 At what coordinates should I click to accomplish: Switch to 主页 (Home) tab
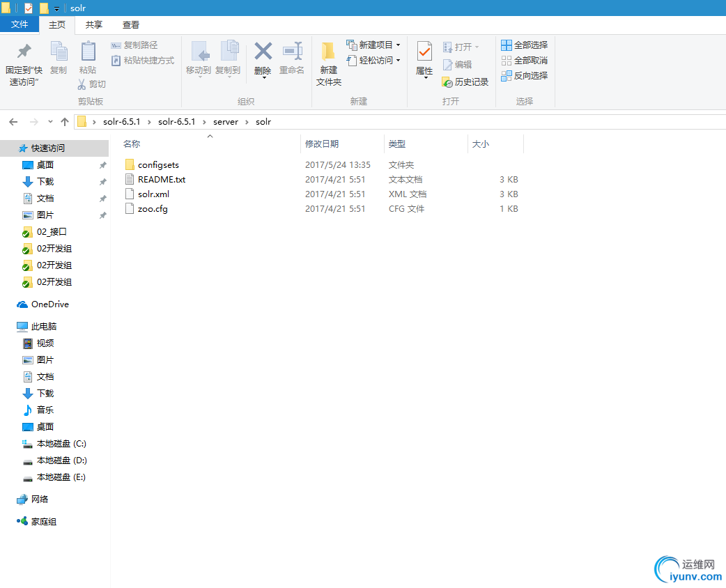(x=57, y=24)
